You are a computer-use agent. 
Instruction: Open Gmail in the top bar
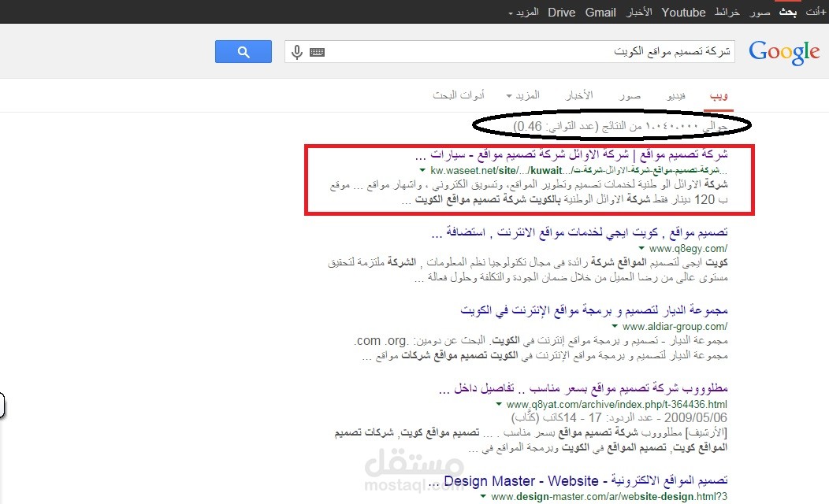pos(600,12)
